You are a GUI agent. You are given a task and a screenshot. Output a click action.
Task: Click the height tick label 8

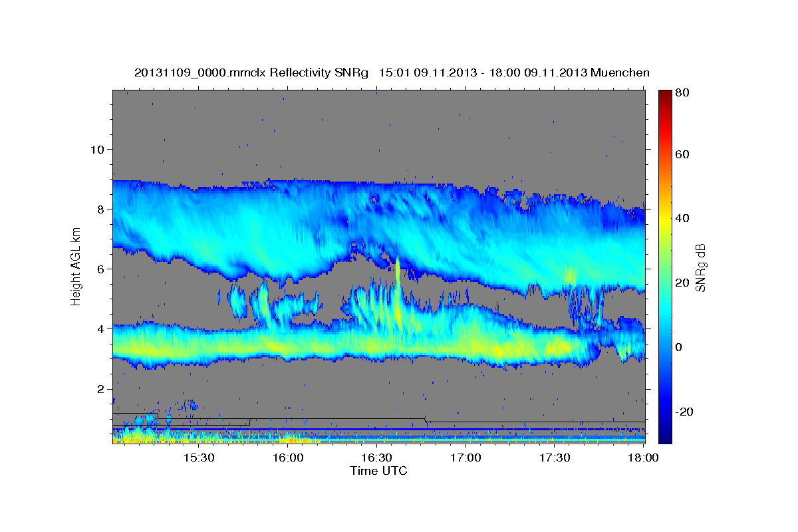tap(101, 209)
